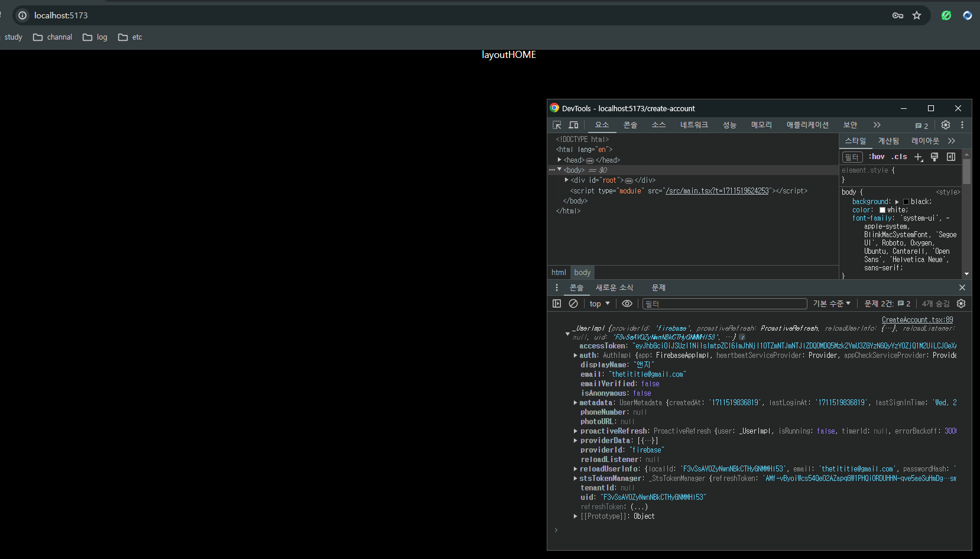Open the CreateAccount.tsx:89 source link
Viewport: 980px width, 559px height.
pos(917,319)
